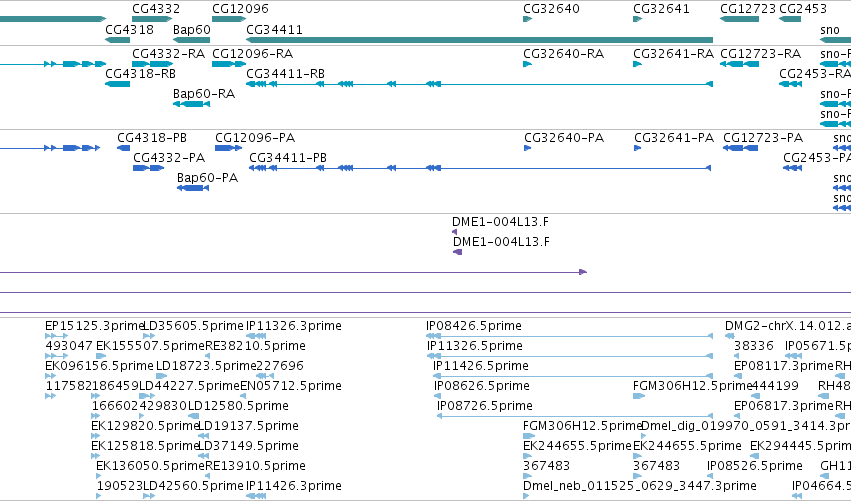This screenshot has width=851, height=501.
Task: Select the IP11326.5prime EST label
Action: coord(475,346)
